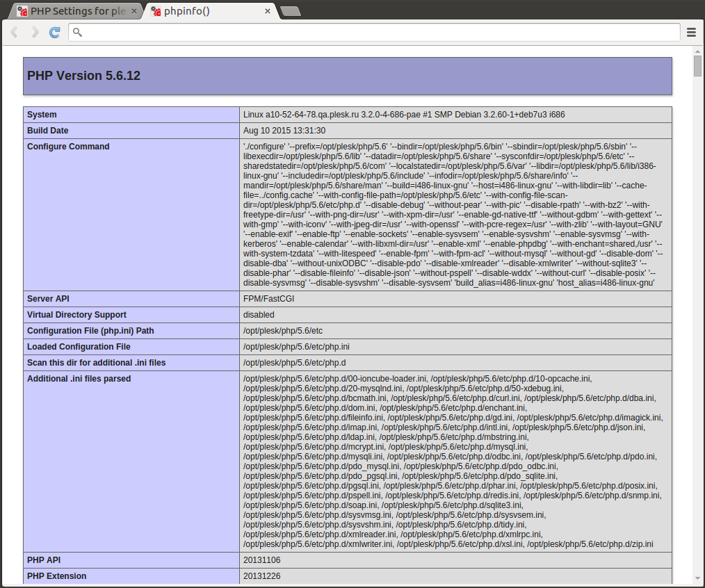Click the browser forward arrow
The image size is (705, 588).
point(35,33)
